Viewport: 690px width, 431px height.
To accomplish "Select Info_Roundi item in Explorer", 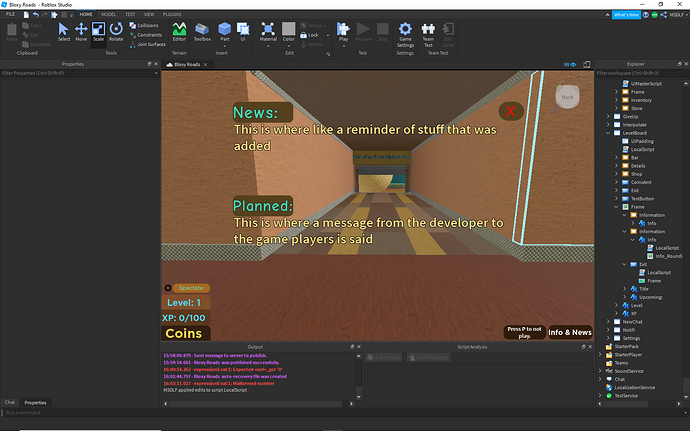I will [664, 256].
